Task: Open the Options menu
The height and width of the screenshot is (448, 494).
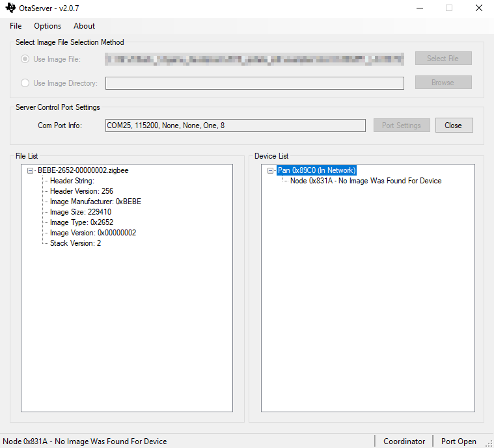Action: [48, 26]
